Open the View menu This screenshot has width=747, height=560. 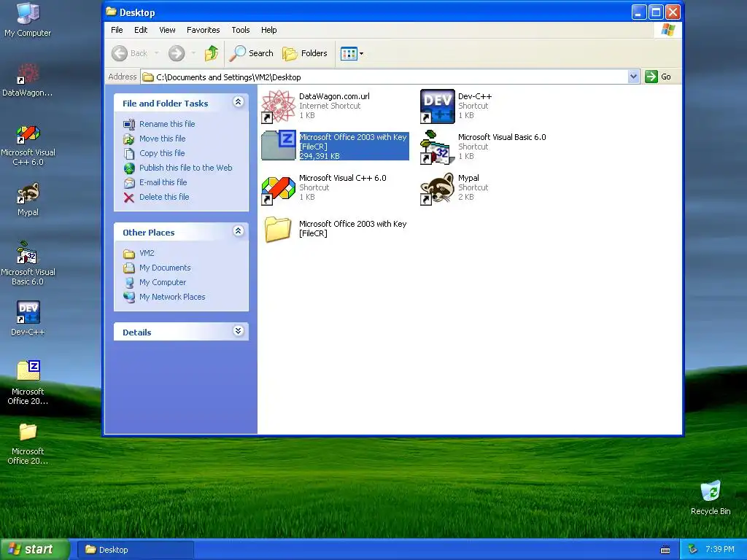(x=167, y=30)
